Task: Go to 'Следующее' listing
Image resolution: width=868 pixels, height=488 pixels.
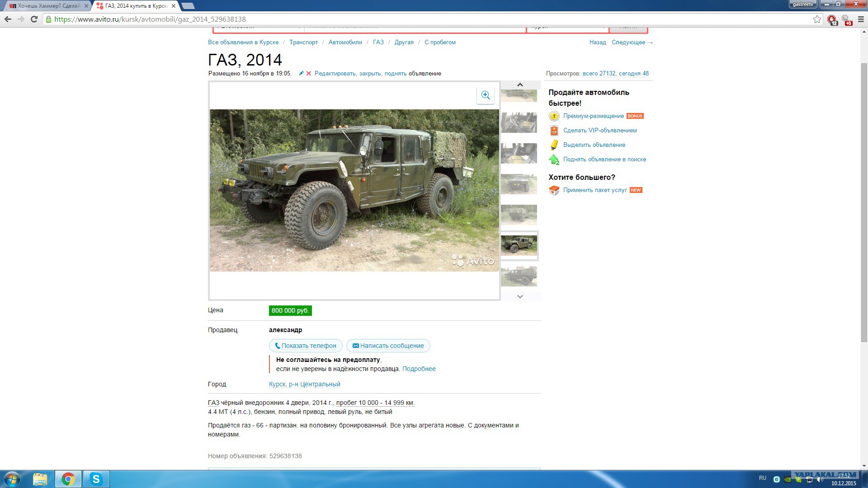Action: (x=632, y=42)
